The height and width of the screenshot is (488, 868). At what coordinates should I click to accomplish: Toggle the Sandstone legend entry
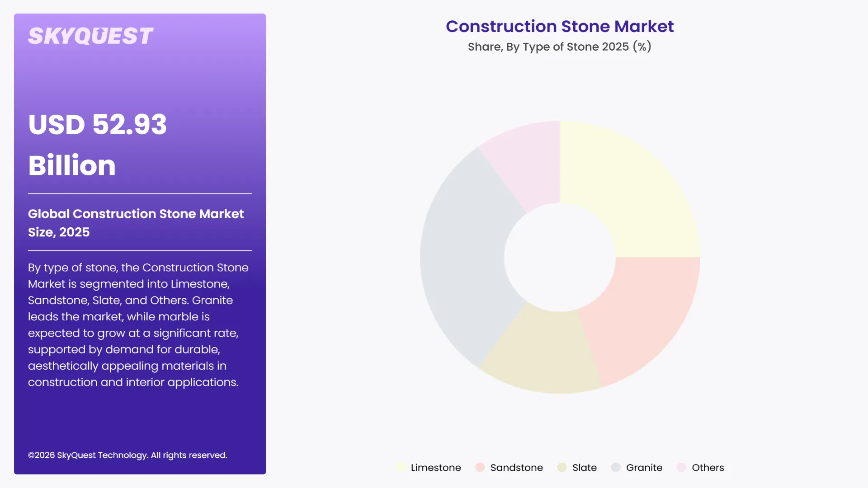pyautogui.click(x=509, y=468)
